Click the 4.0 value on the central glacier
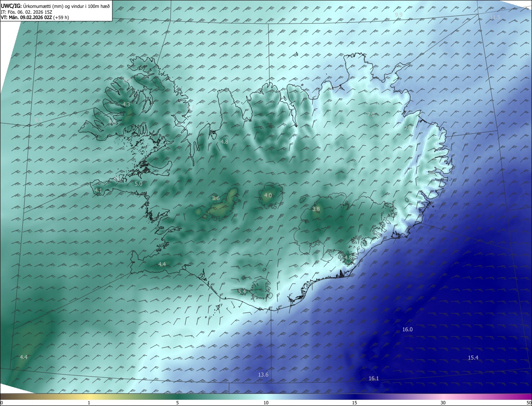 pos(268,196)
